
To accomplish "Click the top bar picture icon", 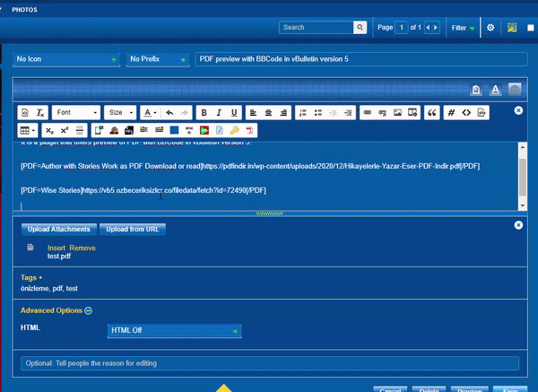I will 512,28.
